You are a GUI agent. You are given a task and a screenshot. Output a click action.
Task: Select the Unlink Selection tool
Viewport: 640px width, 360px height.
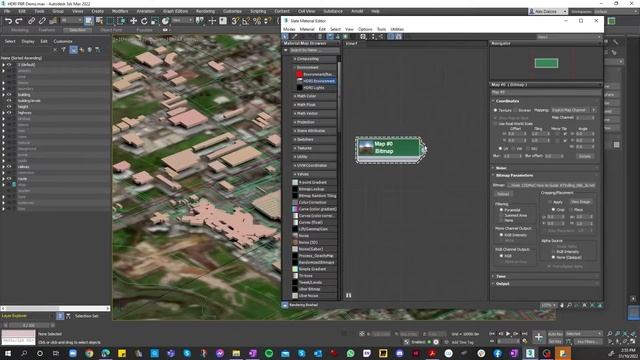42,21
